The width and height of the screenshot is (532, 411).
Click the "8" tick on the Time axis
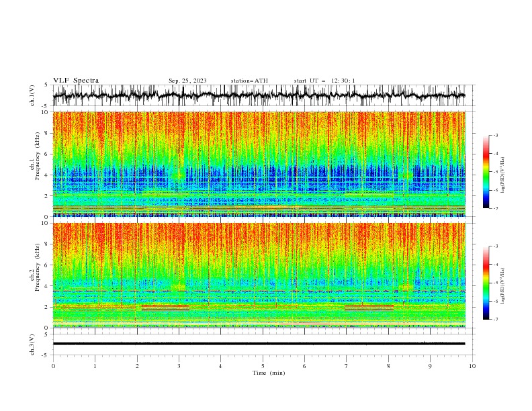(388, 366)
